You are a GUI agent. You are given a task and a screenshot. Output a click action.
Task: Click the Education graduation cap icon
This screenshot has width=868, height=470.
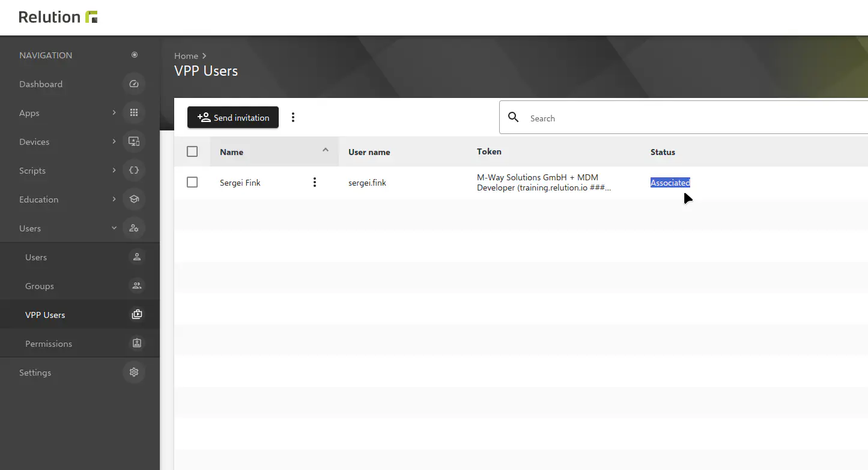tap(134, 200)
